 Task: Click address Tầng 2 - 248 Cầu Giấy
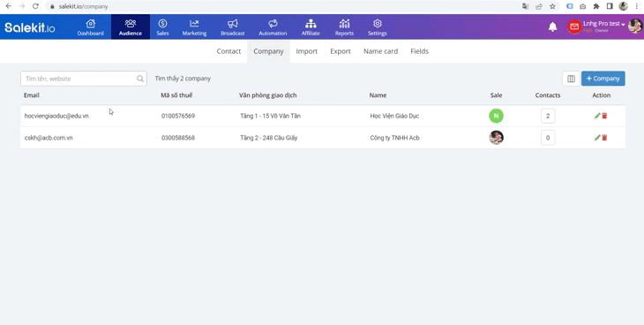[x=268, y=138]
